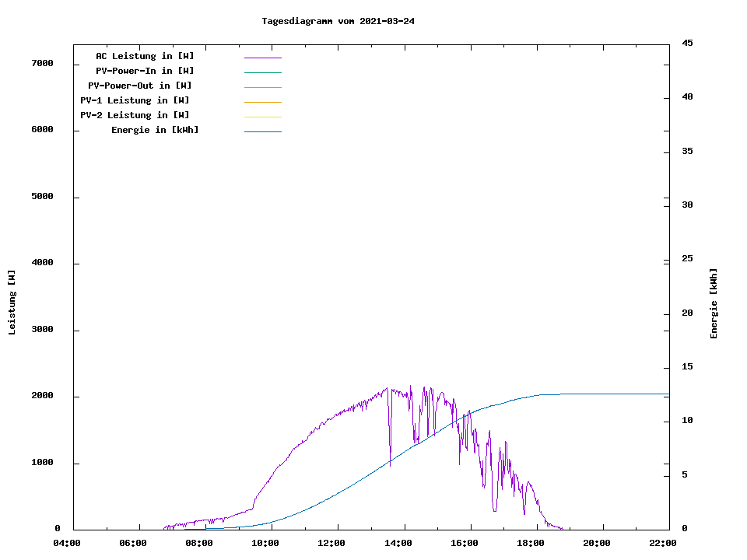Select the PV-Power-Out legend label
Image resolution: width=747 pixels, height=560 pixels.
click(x=140, y=86)
